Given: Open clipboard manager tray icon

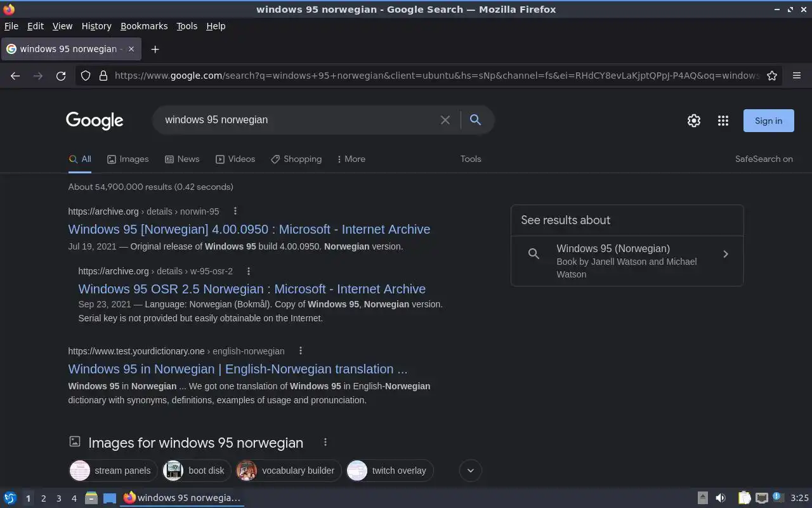Looking at the screenshot, I should pyautogui.click(x=744, y=498).
